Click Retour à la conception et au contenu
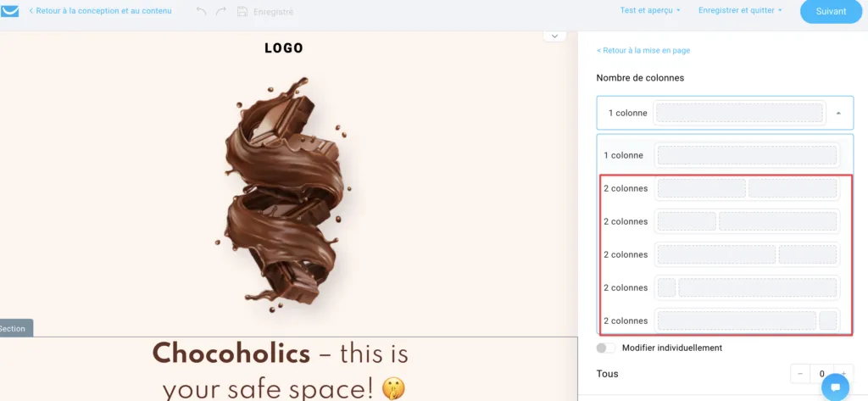868x401 pixels. (100, 10)
